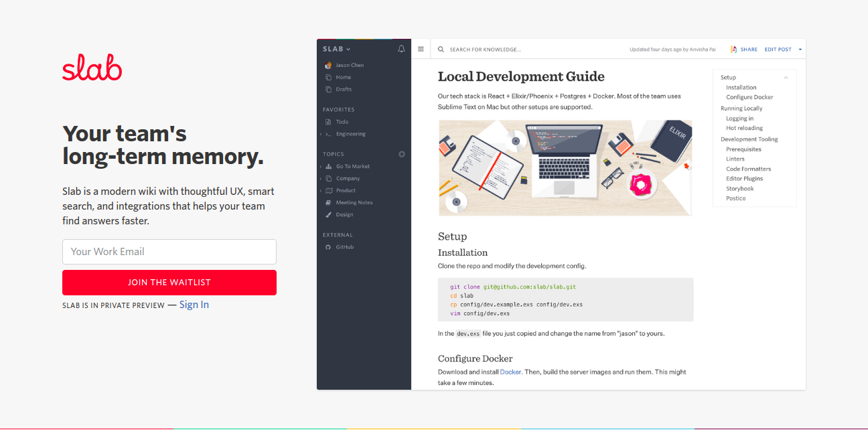Click the Meeting Notes book icon

[x=328, y=202]
